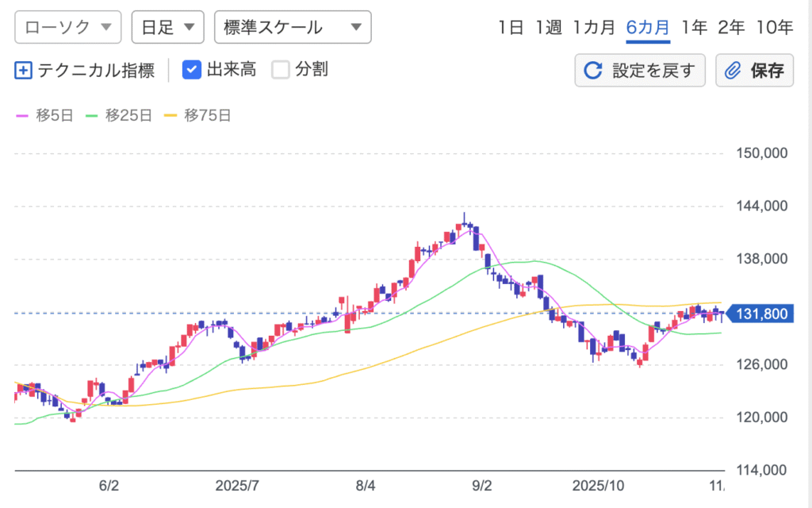Enable the 分割 checkbox
The image size is (812, 508).
(x=281, y=70)
